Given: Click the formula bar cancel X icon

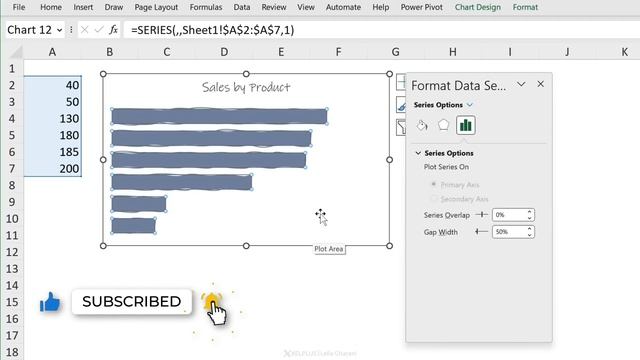Looking at the screenshot, I should click(x=84, y=30).
